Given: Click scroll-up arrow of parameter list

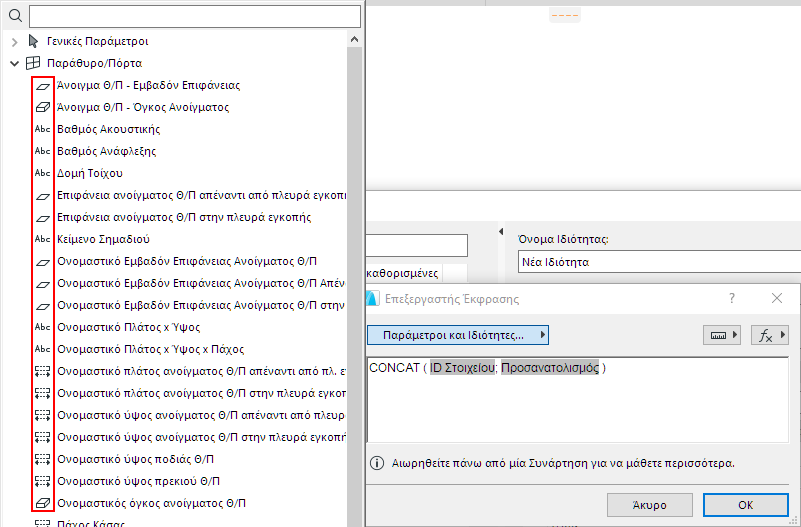Looking at the screenshot, I should click(355, 39).
